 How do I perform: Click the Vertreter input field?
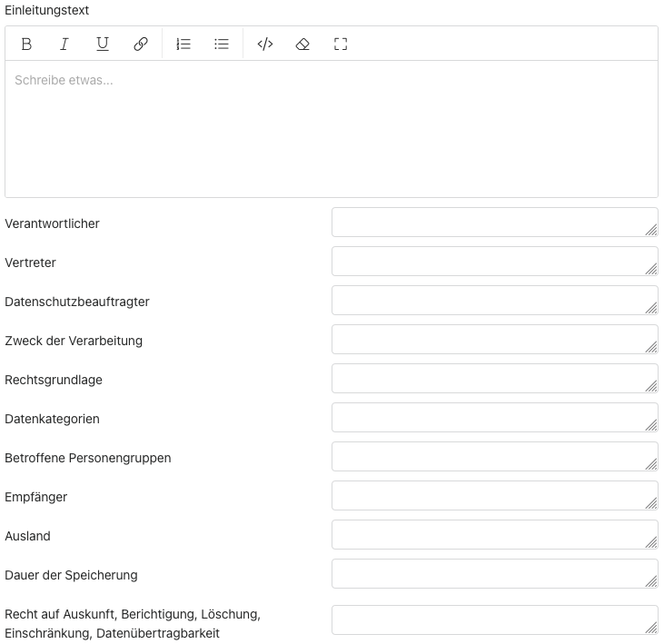pyautogui.click(x=493, y=262)
